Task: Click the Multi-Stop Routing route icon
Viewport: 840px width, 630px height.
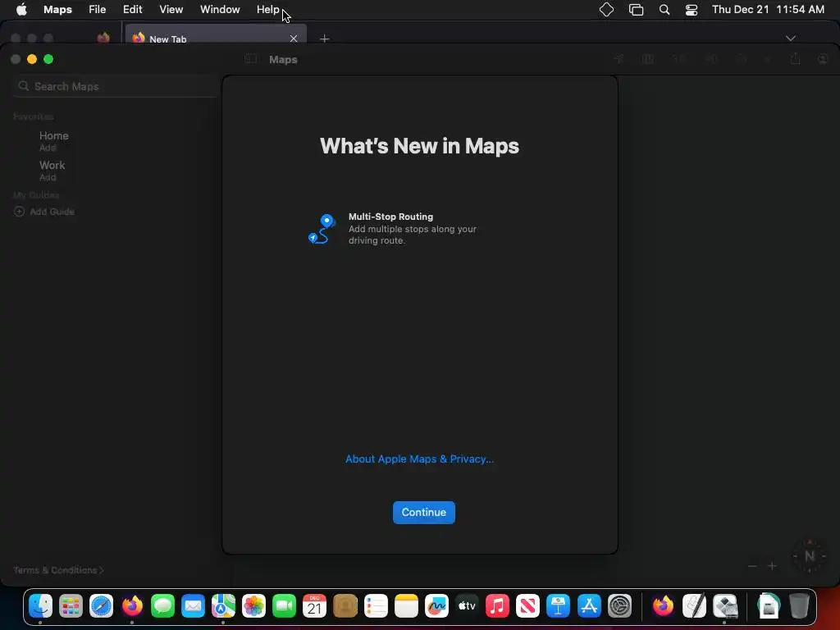Action: (x=322, y=229)
